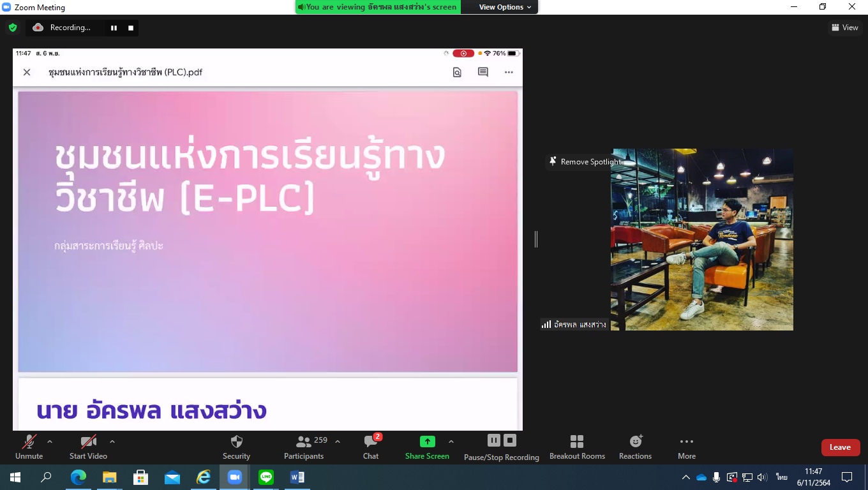Viewport: 868px width, 490px height.
Task: Open Internet Explorer from the taskbar
Action: [204, 477]
